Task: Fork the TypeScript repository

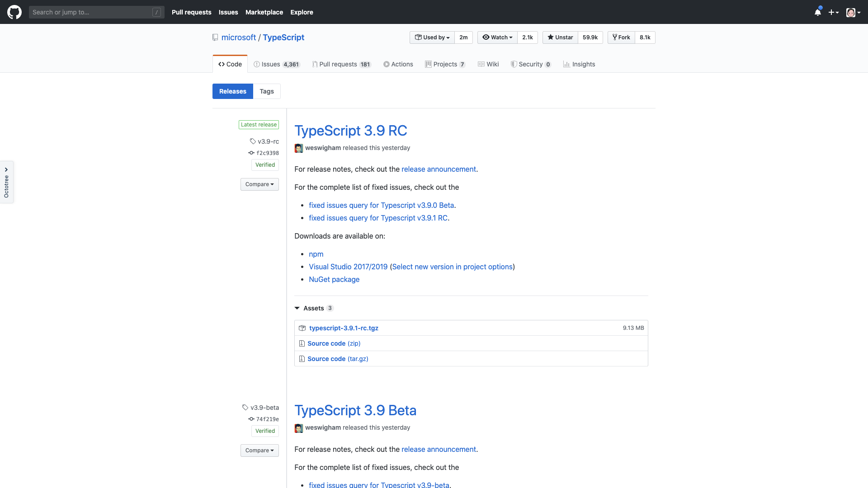Action: [x=621, y=38]
